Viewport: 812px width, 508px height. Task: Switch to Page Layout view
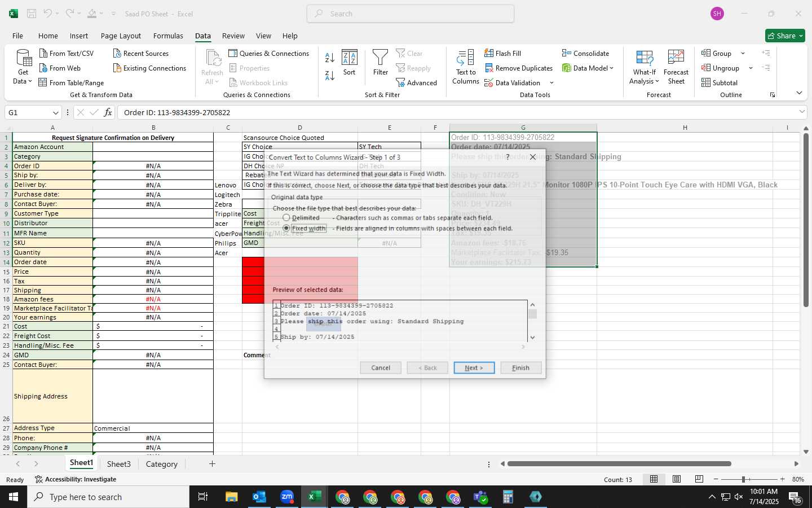[676, 479]
